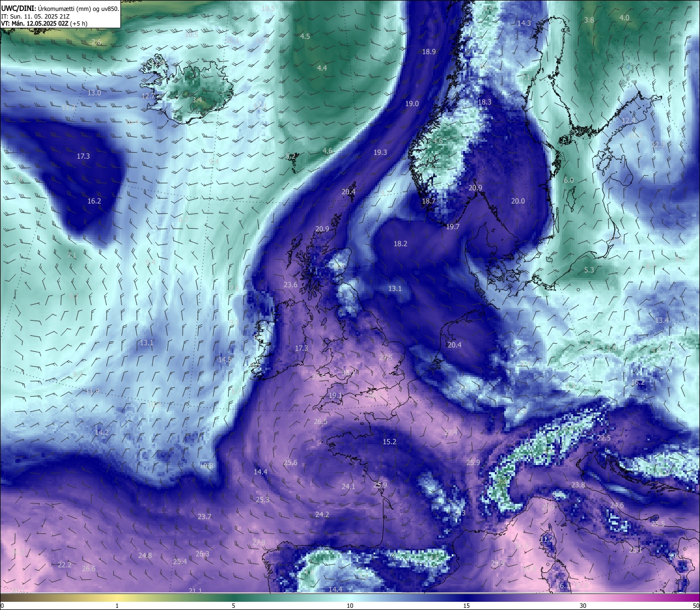Click the 24.6 value over the Adriatic
Screen dimensions: 700x610
point(617,506)
